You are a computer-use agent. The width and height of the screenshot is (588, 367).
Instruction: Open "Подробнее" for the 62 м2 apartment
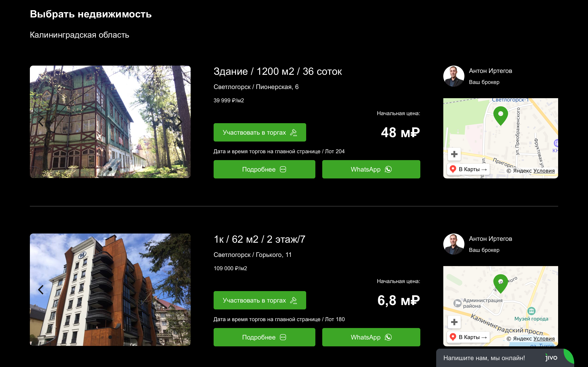264,337
